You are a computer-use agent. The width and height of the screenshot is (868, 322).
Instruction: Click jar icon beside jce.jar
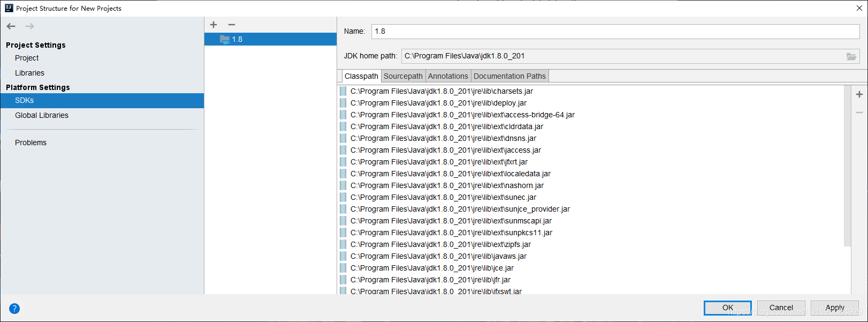click(343, 268)
